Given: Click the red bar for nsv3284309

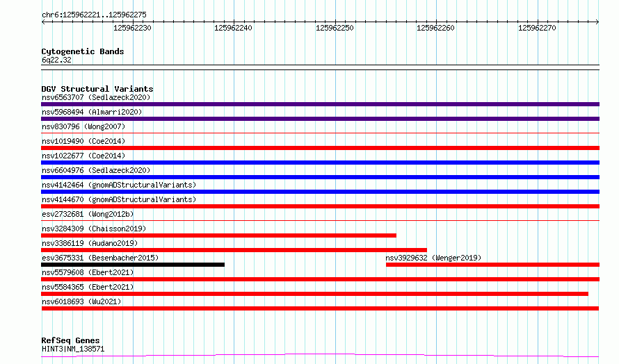Looking at the screenshot, I should 218,235.
